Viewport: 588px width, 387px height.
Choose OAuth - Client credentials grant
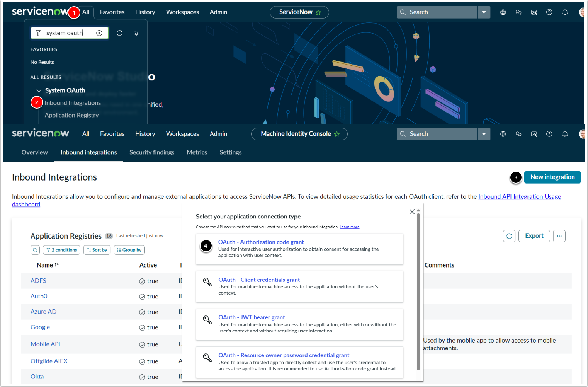[259, 280]
